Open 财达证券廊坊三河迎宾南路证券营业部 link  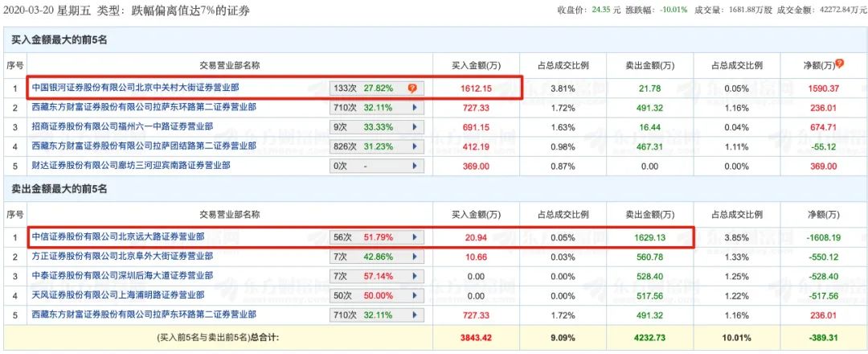click(131, 165)
